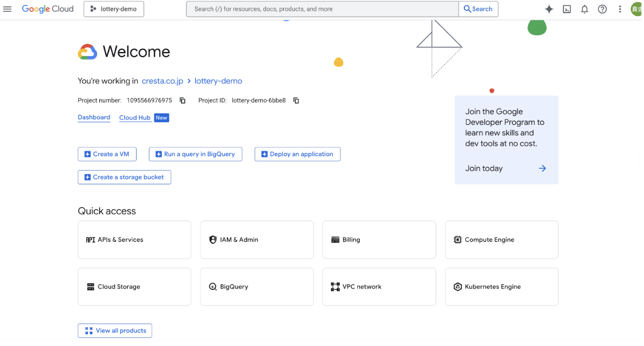Click the Compute Engine chip icon
This screenshot has width=644, height=346.
458,240
